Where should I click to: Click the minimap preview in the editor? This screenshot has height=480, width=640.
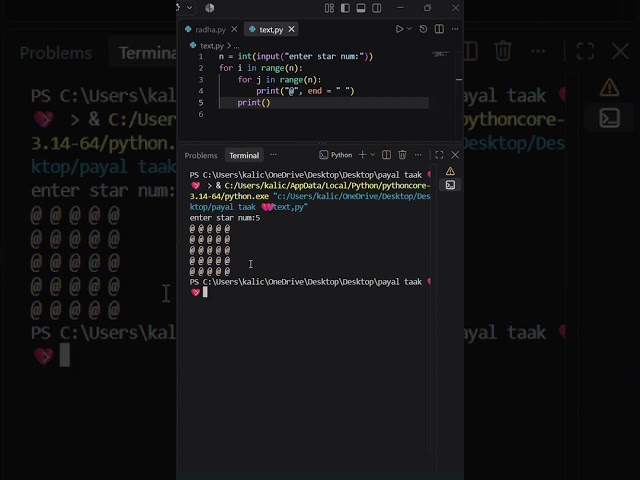tap(441, 54)
